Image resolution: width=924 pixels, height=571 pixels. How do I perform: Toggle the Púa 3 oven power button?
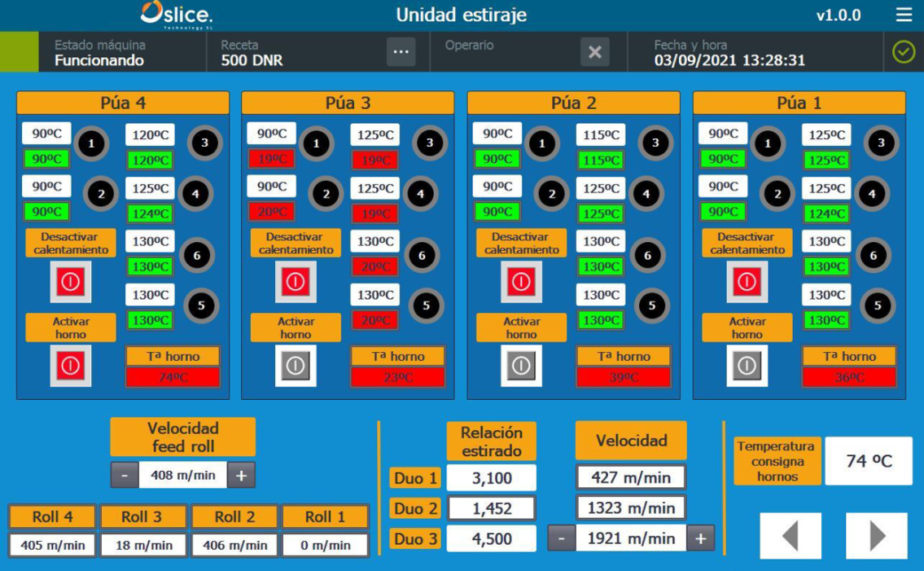tap(296, 366)
